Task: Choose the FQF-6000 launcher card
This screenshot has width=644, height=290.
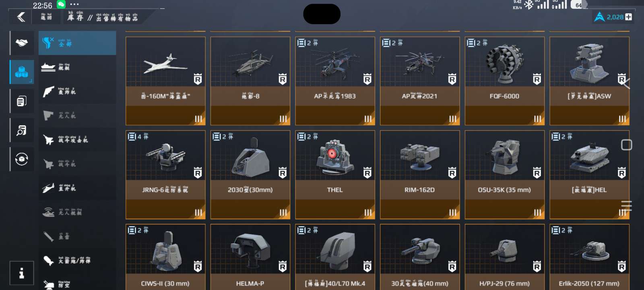Action: coord(505,81)
